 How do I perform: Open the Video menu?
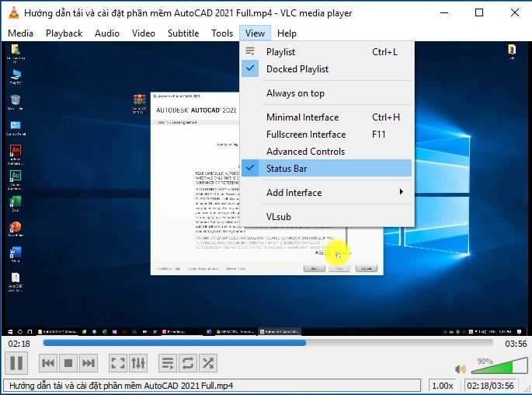click(144, 33)
